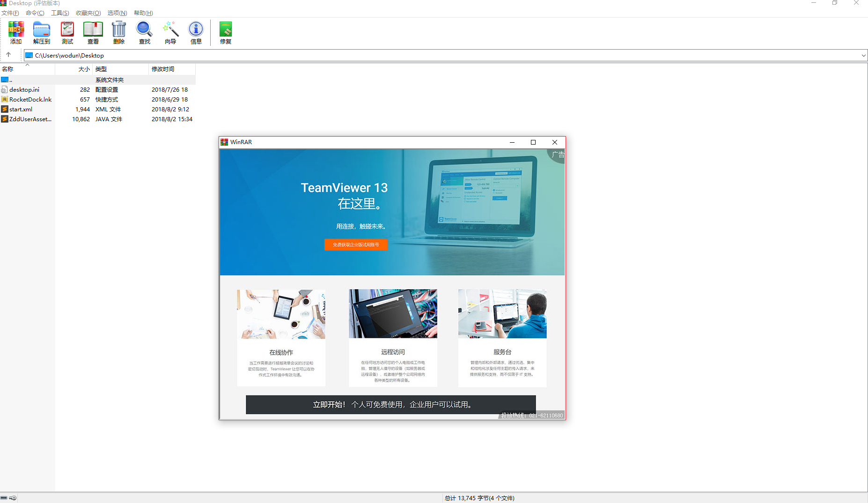Click the RocketDock.lnk shortcut icon
868x503 pixels.
click(5, 99)
